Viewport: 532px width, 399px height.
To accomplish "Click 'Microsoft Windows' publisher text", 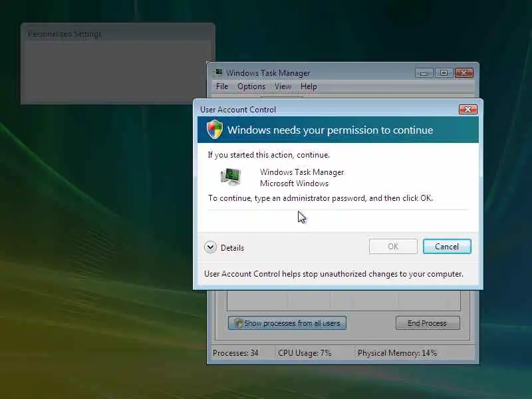I will pyautogui.click(x=294, y=184).
